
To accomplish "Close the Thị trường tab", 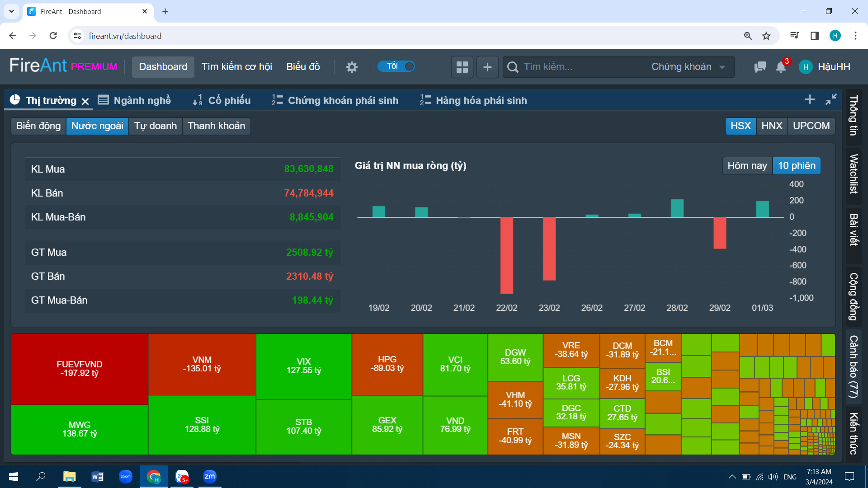I will click(85, 101).
